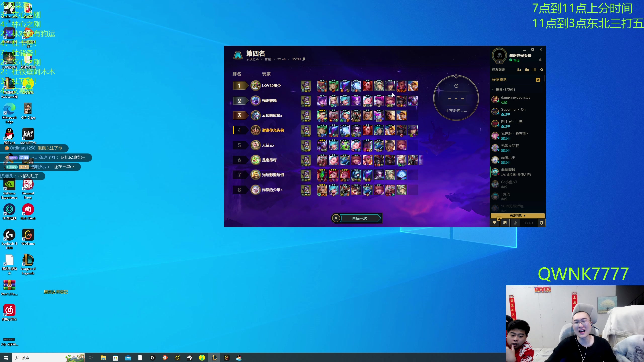The width and height of the screenshot is (644, 362).
Task: Click the first champion icon in LOVE0康少's row
Action: [x=322, y=86]
